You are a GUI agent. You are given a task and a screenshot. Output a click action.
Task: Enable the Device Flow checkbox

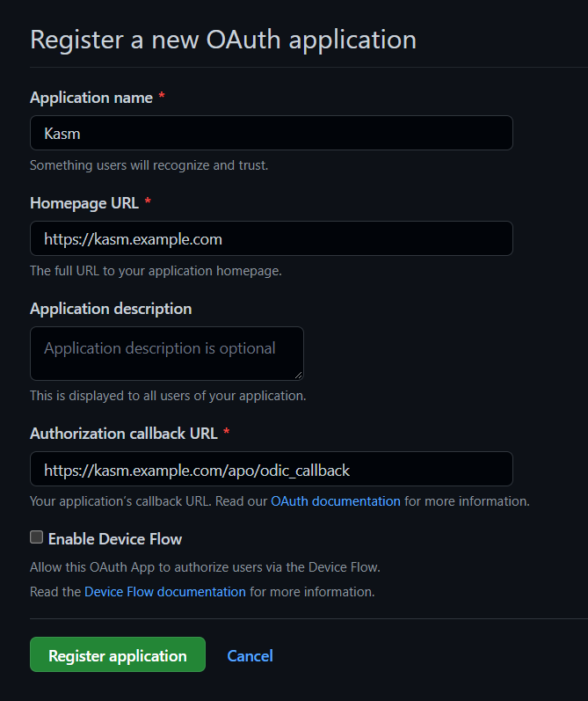click(36, 537)
